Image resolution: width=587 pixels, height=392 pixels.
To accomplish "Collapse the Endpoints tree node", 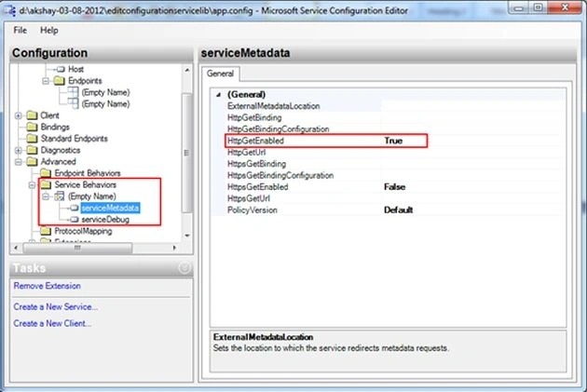I will tap(46, 81).
